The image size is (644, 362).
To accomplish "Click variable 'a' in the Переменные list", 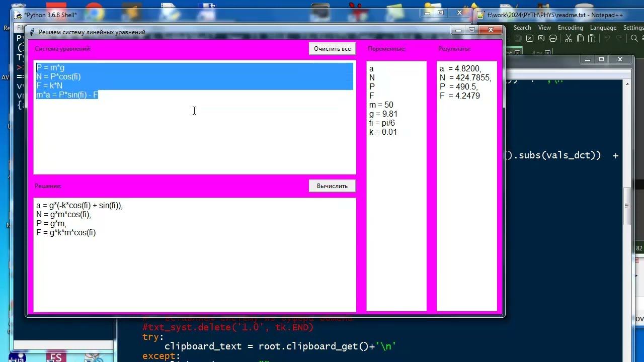I will 371,69.
